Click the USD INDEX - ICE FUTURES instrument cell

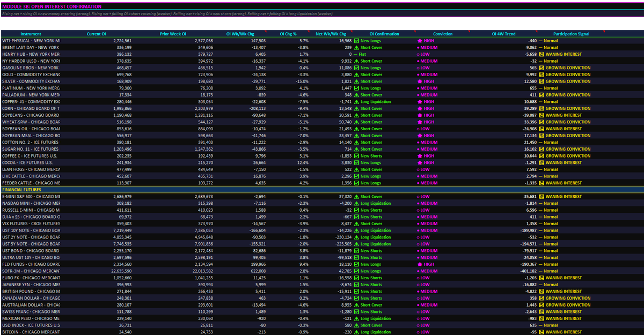click(x=31, y=325)
